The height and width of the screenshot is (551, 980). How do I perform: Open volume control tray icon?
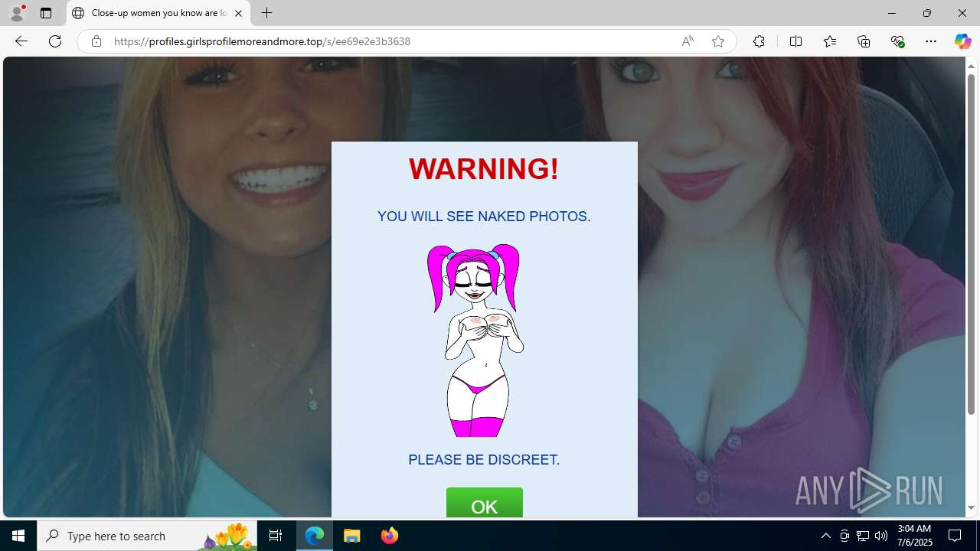881,536
